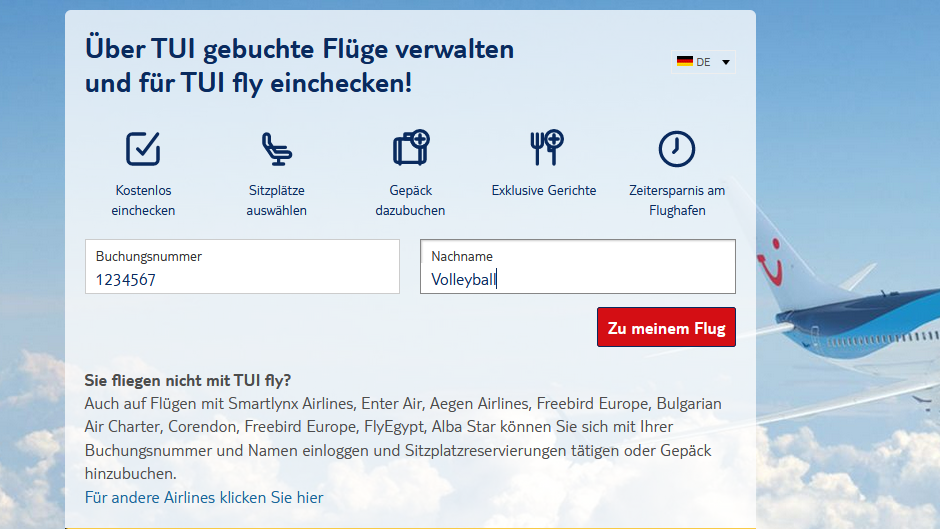Click the Zu meinem Flug button
The image size is (940, 529).
coord(666,327)
